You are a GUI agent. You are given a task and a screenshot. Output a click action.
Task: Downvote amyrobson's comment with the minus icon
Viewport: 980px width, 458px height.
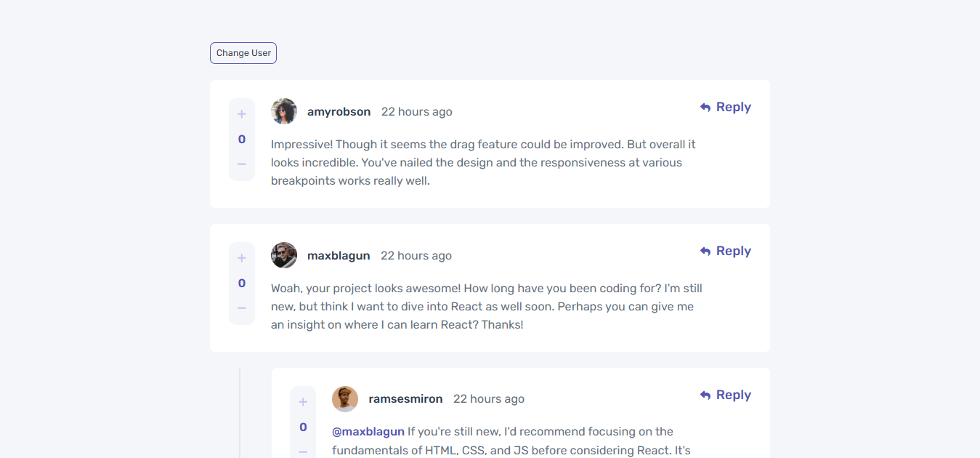tap(242, 164)
